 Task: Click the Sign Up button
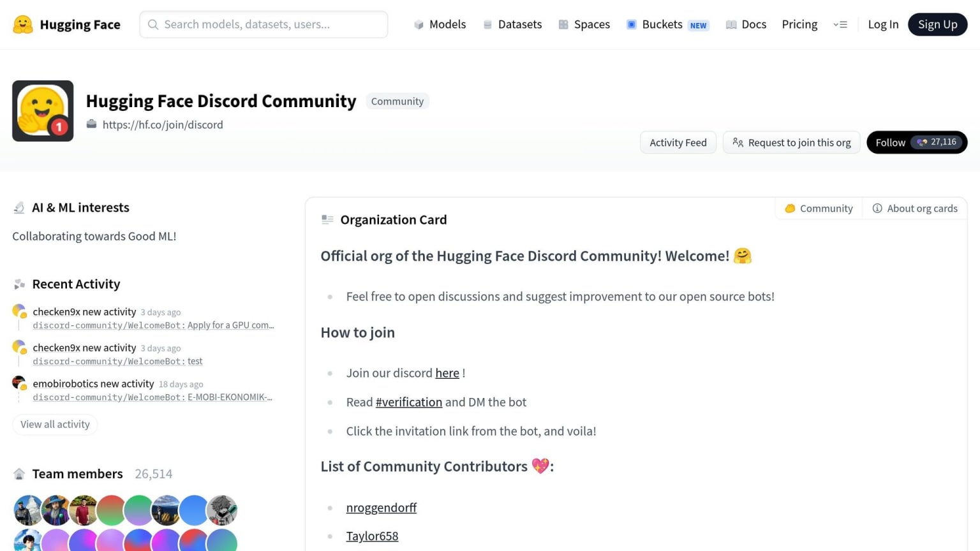[937, 24]
